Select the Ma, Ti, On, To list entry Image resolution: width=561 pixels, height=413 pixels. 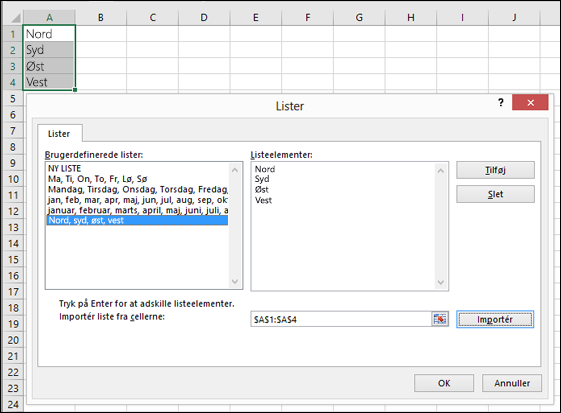[x=137, y=179]
